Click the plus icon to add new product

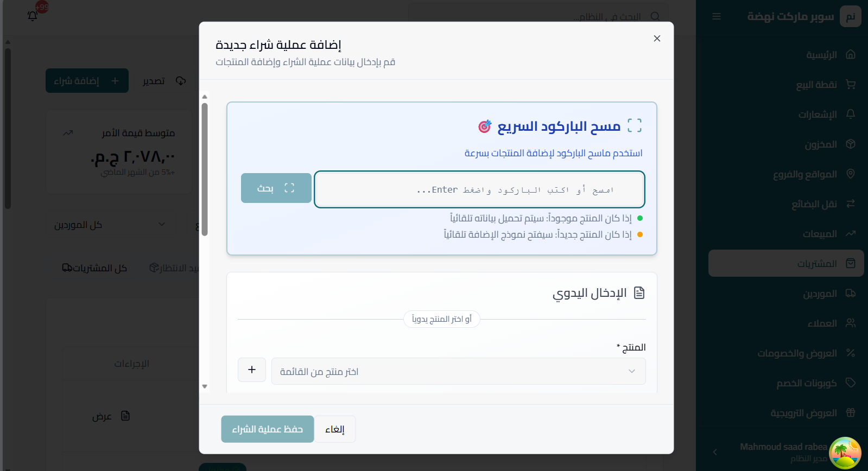(x=252, y=370)
